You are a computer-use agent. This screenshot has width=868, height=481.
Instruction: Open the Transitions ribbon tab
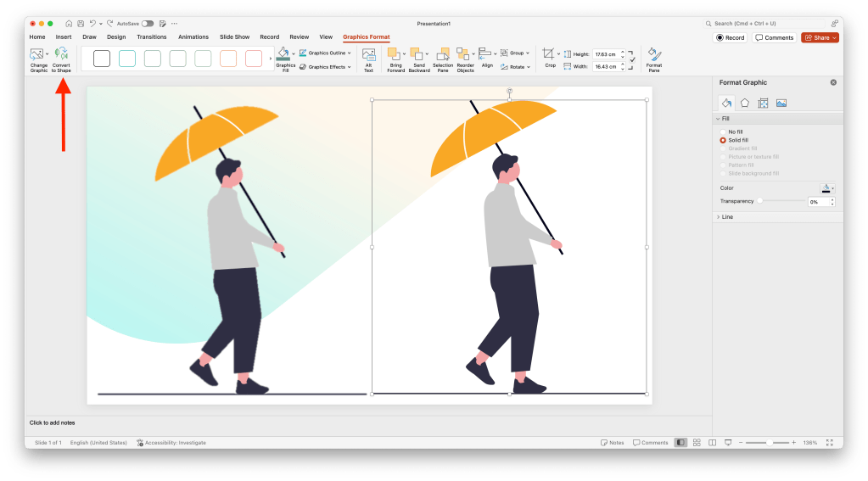point(151,37)
